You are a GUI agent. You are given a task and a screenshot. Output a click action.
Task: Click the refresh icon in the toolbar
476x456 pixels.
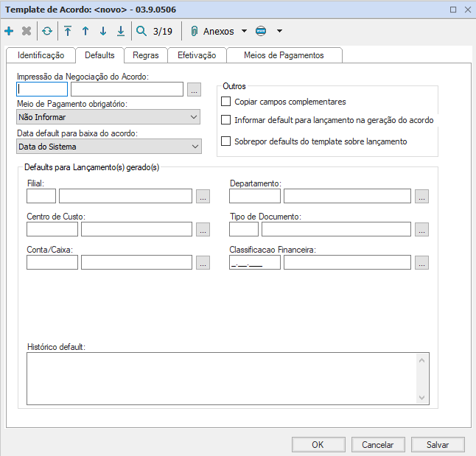coord(47,32)
